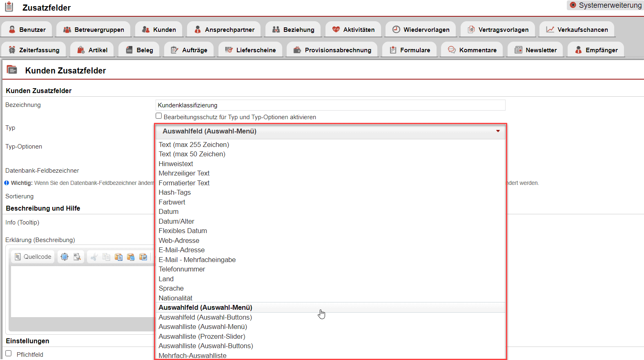Open the Kunden tab
This screenshot has height=360, width=644.
pos(159,30)
